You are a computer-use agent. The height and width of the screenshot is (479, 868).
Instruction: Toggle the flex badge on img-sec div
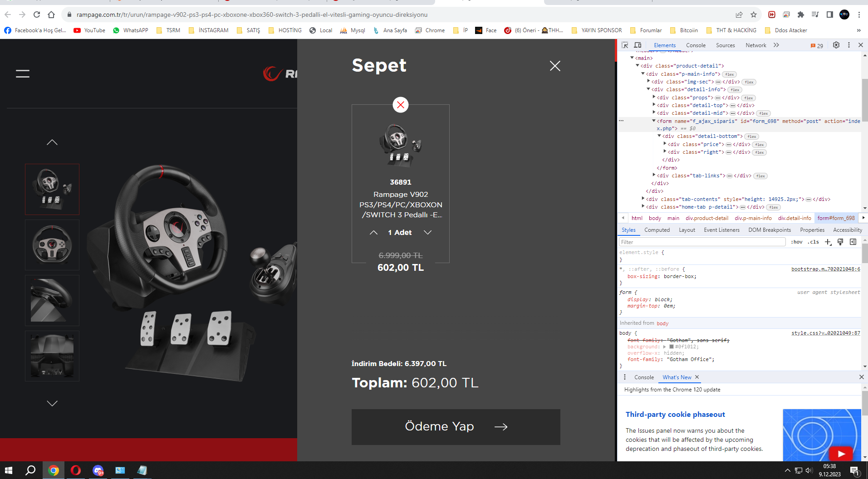749,82
